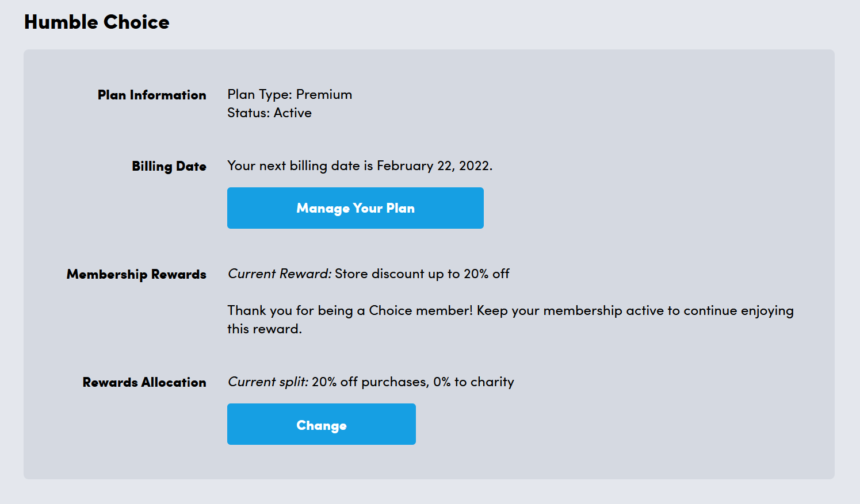The height and width of the screenshot is (504, 860).
Task: Select the Current Reward store discount line
Action: click(369, 274)
